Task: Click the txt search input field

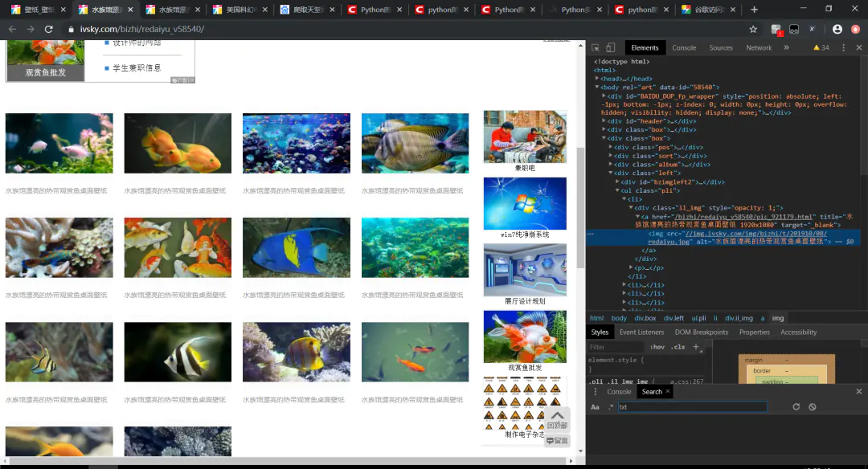Action: click(693, 407)
